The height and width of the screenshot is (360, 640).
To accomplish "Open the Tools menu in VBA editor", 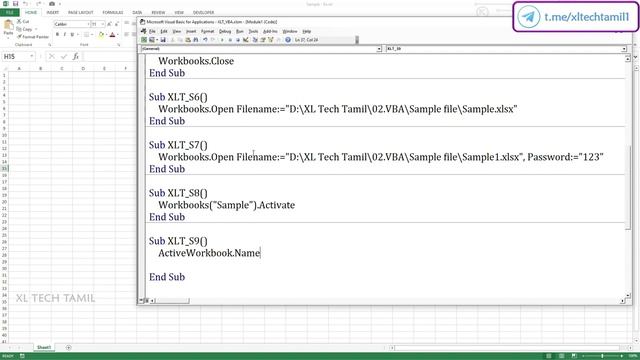I will point(253,31).
